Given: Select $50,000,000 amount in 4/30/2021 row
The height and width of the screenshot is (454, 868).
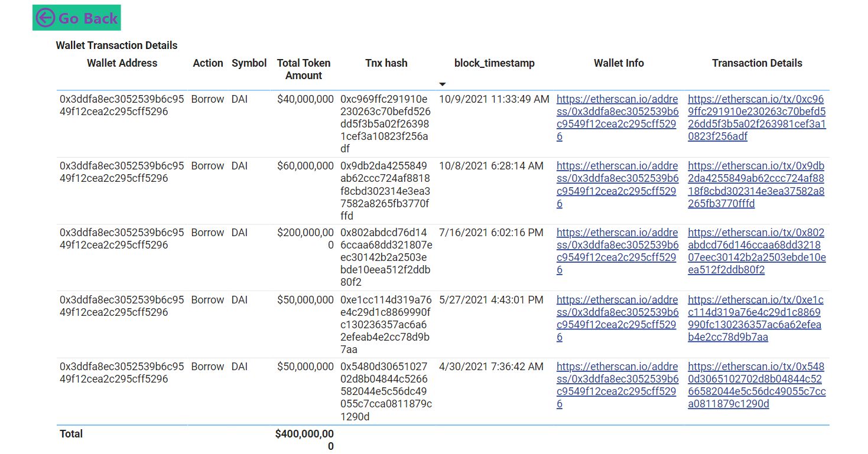Looking at the screenshot, I should (305, 367).
